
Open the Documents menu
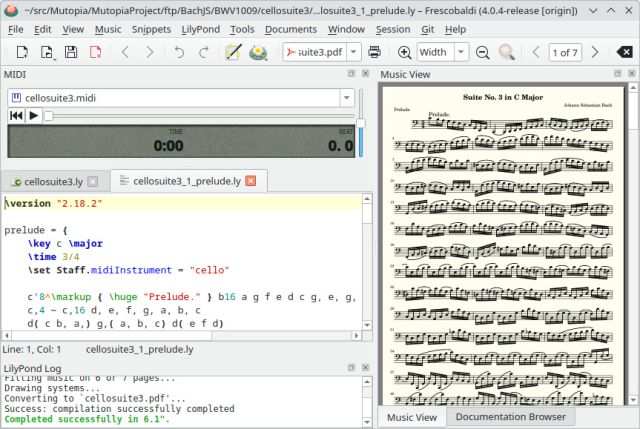point(291,29)
